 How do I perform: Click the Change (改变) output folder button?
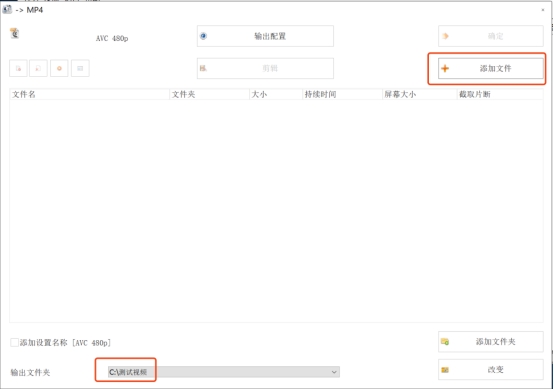tap(490, 370)
